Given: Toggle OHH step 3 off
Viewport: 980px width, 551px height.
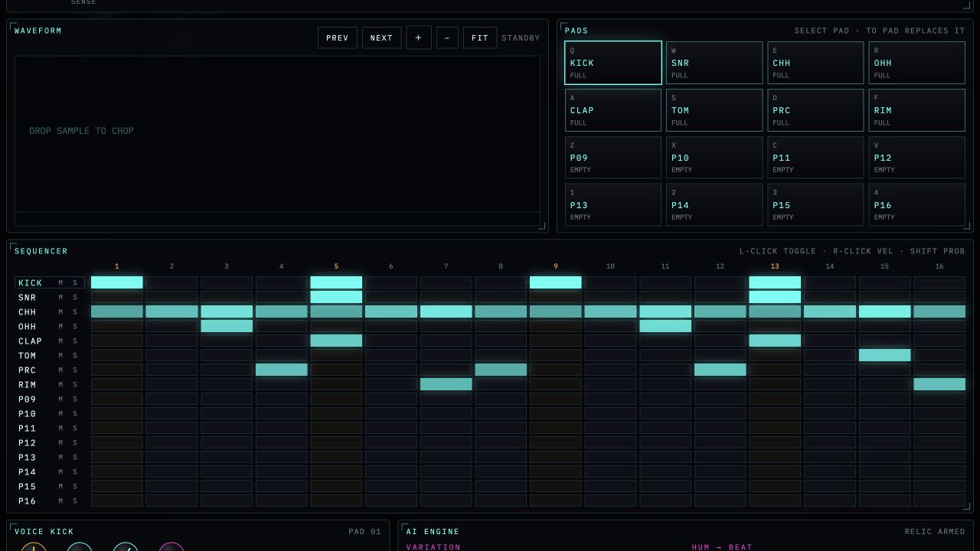Looking at the screenshot, I should [x=227, y=326].
